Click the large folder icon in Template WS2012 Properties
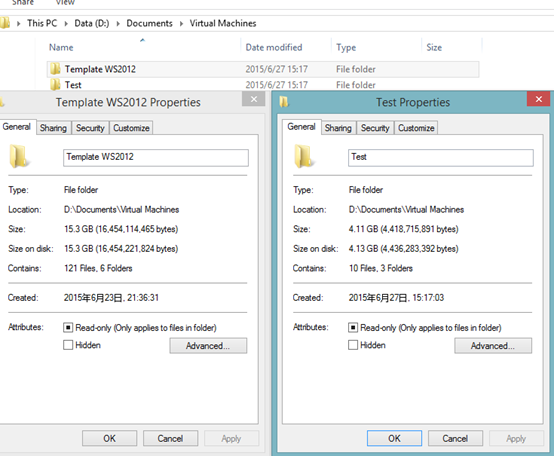Image resolution: width=554 pixels, height=456 pixels. (18, 156)
